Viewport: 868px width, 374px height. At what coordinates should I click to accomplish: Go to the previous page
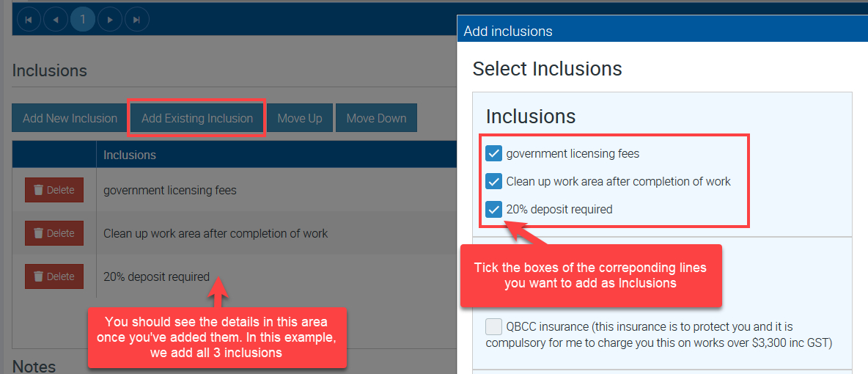click(x=56, y=20)
